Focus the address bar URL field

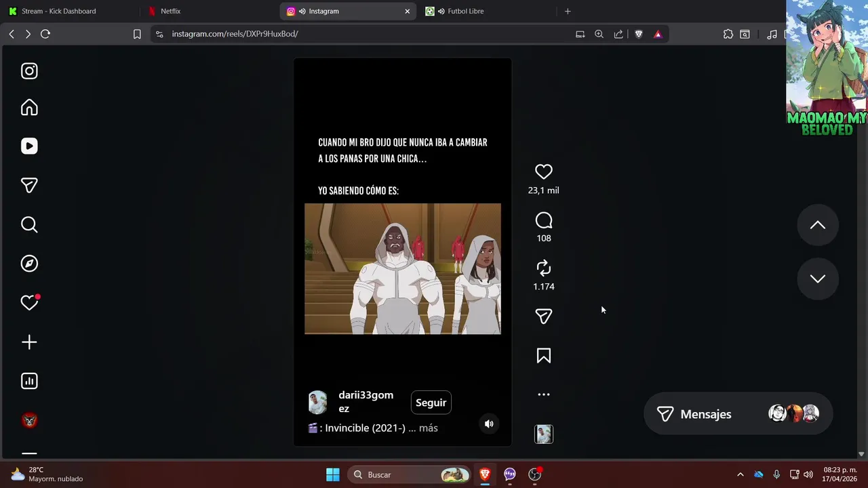point(366,34)
